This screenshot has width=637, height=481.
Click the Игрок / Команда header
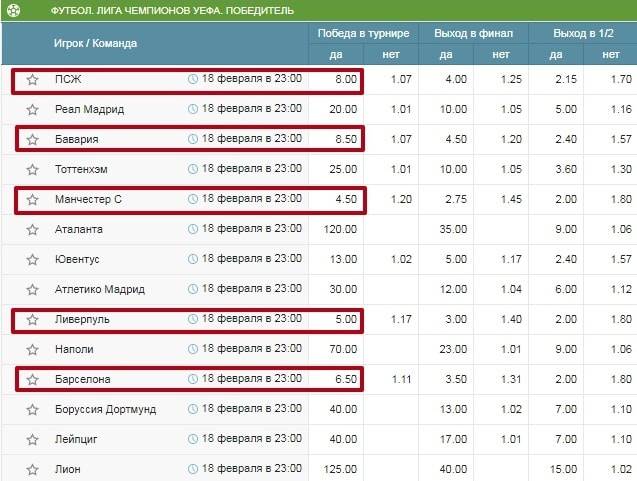95,43
